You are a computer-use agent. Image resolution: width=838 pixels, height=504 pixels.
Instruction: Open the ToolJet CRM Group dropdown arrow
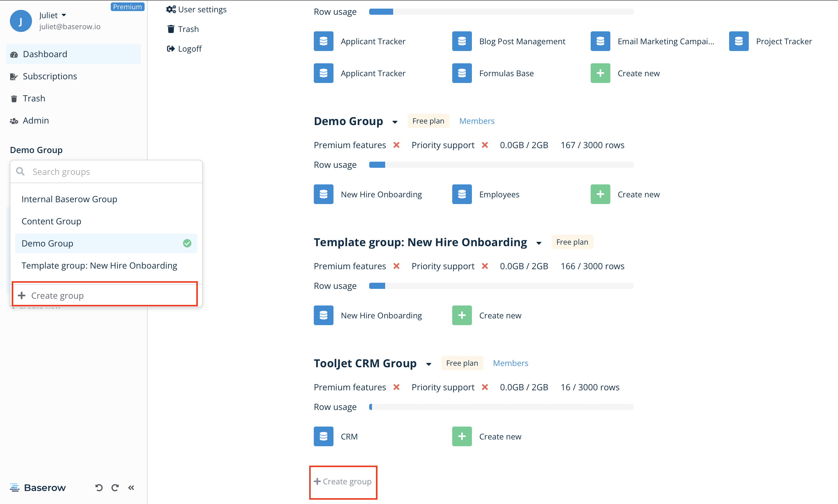click(428, 363)
